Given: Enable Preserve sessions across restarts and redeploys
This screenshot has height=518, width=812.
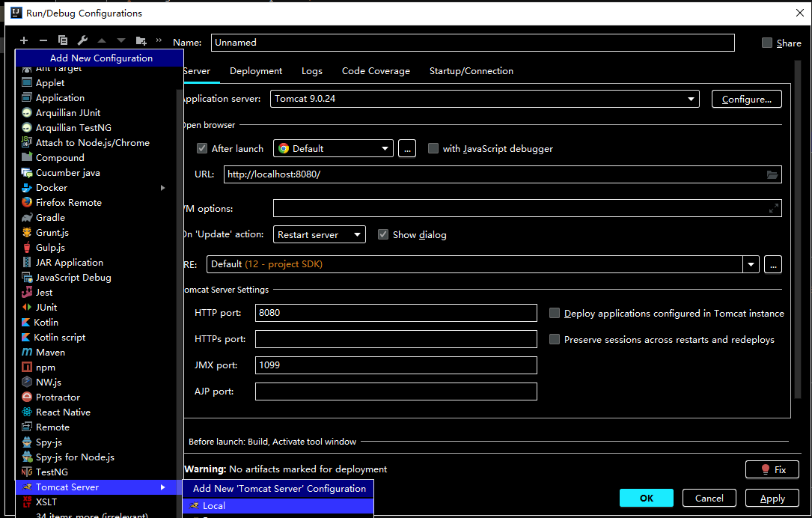Looking at the screenshot, I should click(555, 340).
